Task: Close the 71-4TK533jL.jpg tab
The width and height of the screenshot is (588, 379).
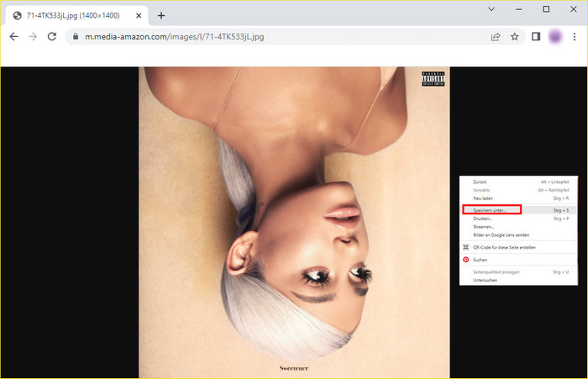Action: tap(139, 15)
